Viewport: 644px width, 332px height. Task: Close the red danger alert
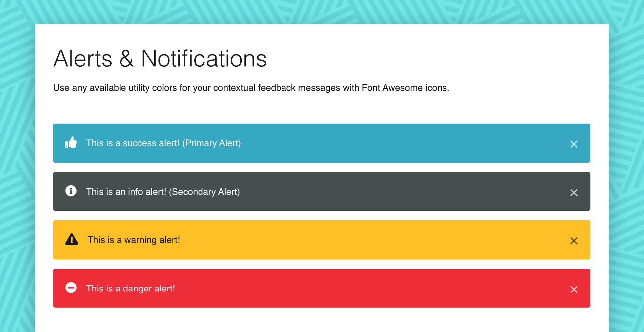coord(574,290)
